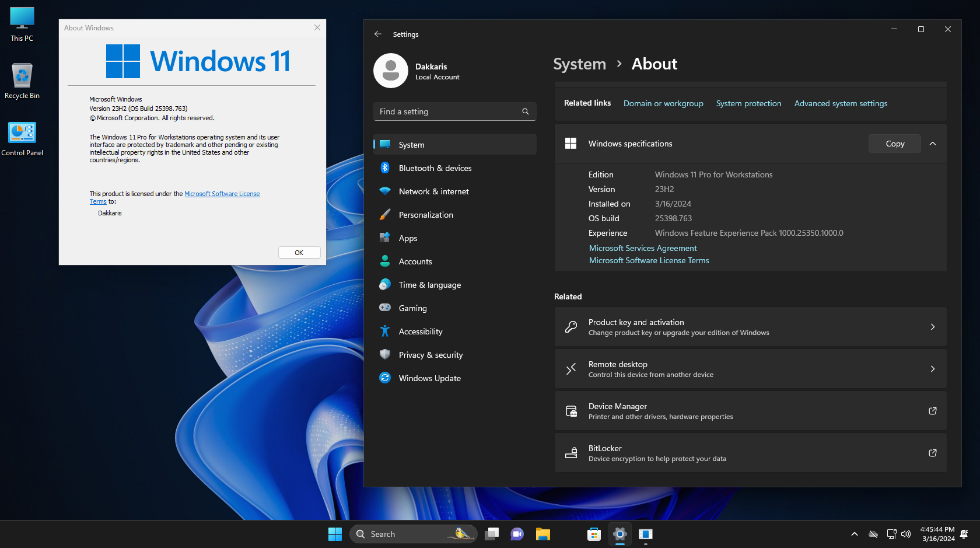Open Privacy & security settings

pos(430,355)
